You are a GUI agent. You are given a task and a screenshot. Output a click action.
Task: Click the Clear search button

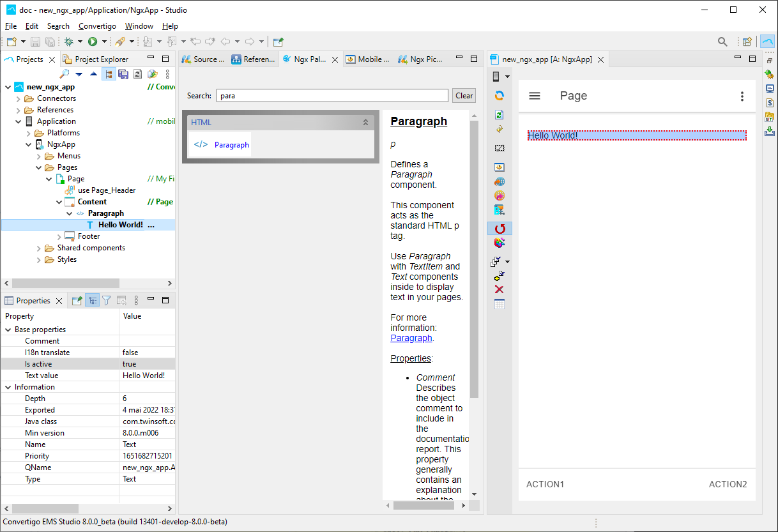pos(464,96)
